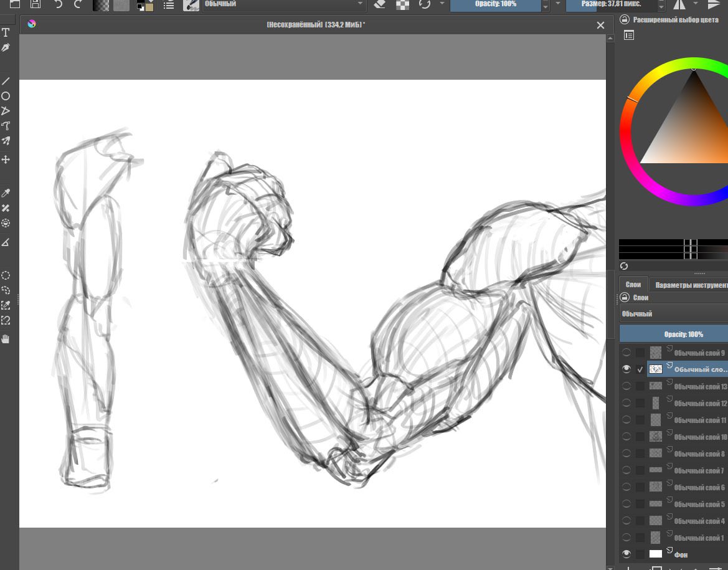728x570 pixels.
Task: Click the Redo arrow
Action: (x=78, y=4)
